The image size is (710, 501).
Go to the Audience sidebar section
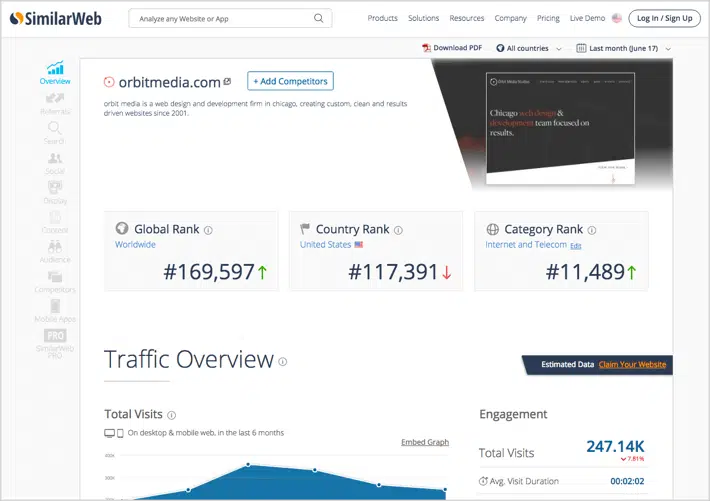pyautogui.click(x=55, y=250)
